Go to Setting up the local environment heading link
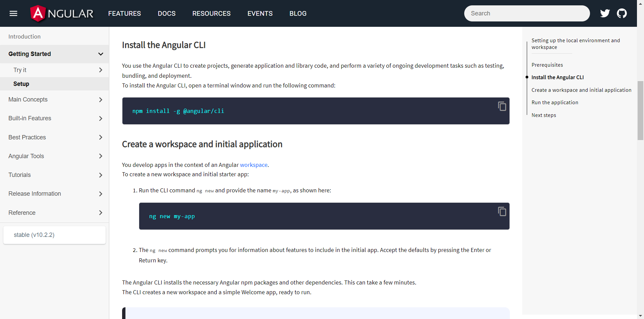644x319 pixels. tap(576, 44)
